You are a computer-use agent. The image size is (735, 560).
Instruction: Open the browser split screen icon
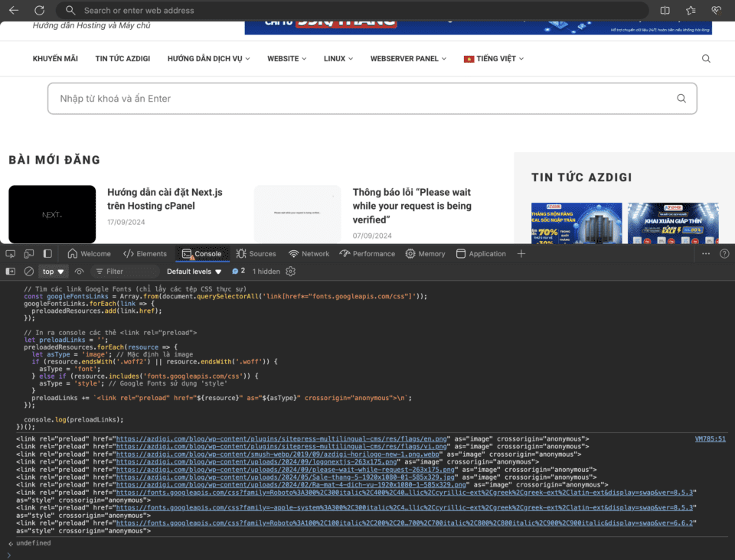point(665,11)
